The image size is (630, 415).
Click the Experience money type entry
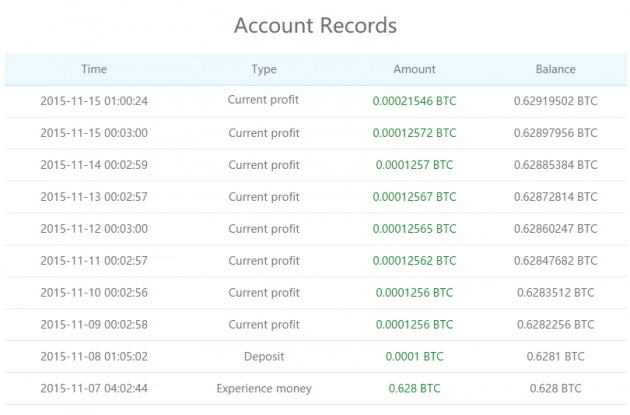(x=264, y=388)
